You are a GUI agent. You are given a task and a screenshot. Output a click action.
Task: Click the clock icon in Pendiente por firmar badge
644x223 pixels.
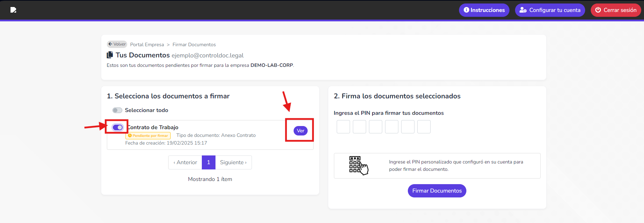pyautogui.click(x=130, y=135)
